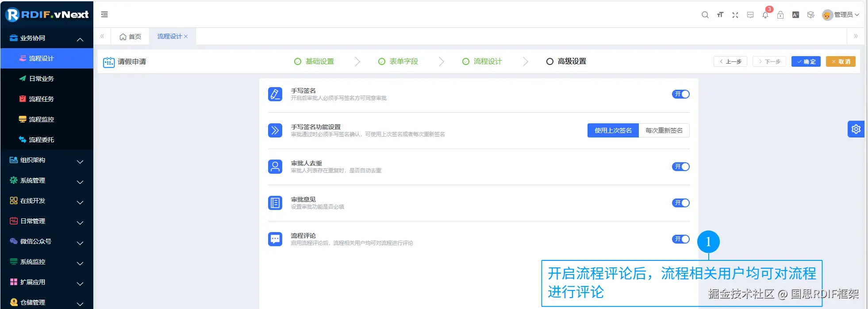The width and height of the screenshot is (868, 309).
Task: Open 流程任务 in the sidebar
Action: tap(47, 99)
